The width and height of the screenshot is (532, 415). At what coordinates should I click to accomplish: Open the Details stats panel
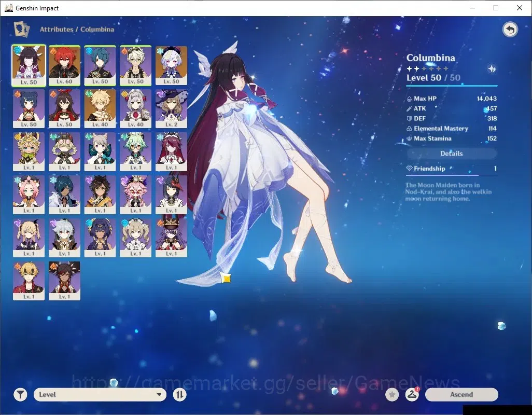click(x=452, y=154)
